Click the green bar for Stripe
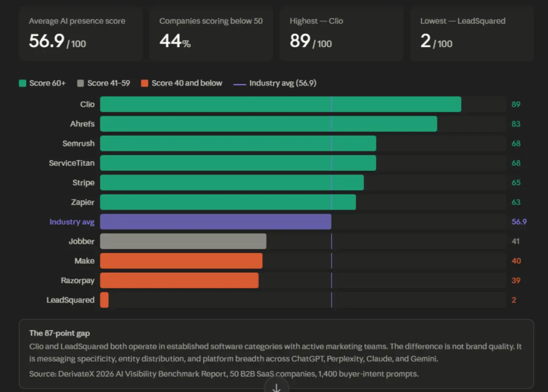 click(232, 183)
